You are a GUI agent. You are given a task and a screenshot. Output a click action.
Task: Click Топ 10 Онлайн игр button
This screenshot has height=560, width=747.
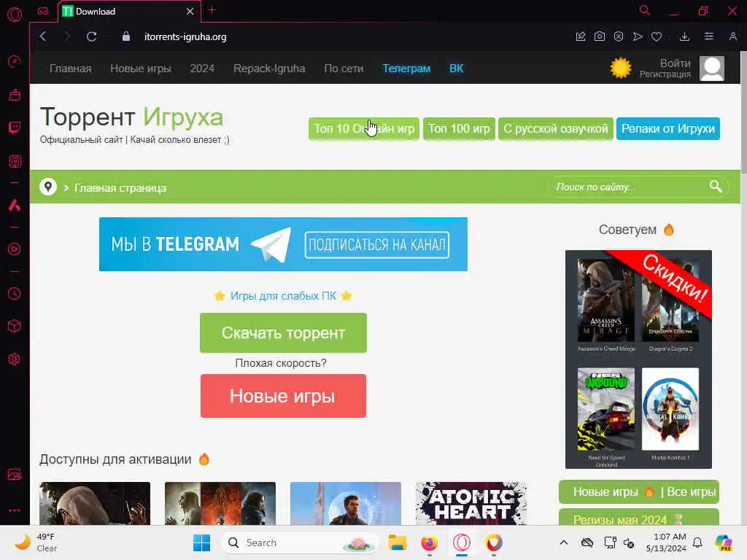[x=364, y=128]
